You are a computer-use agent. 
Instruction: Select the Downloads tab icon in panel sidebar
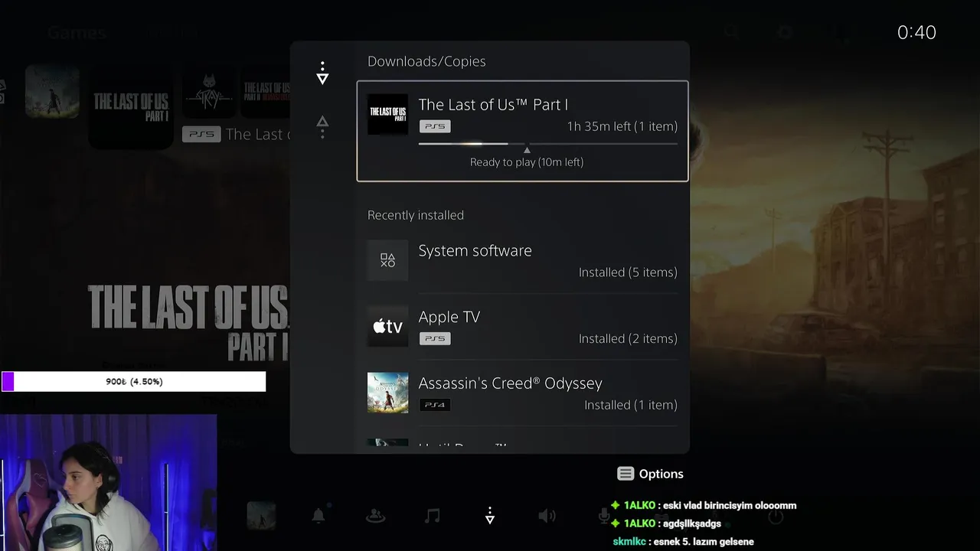tap(322, 73)
